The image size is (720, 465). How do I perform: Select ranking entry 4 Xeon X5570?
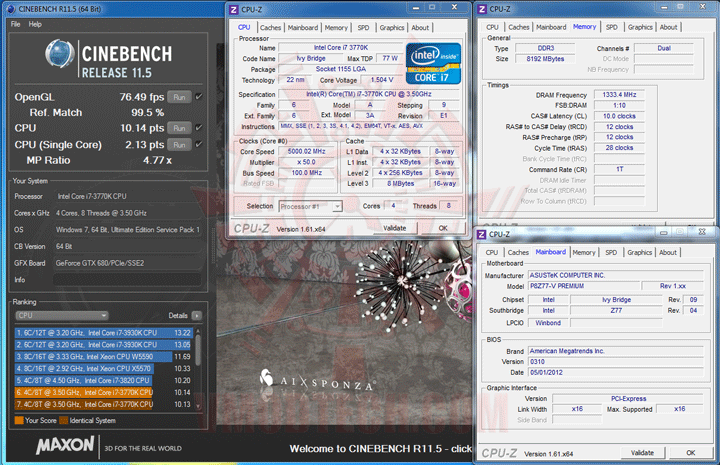pyautogui.click(x=104, y=368)
